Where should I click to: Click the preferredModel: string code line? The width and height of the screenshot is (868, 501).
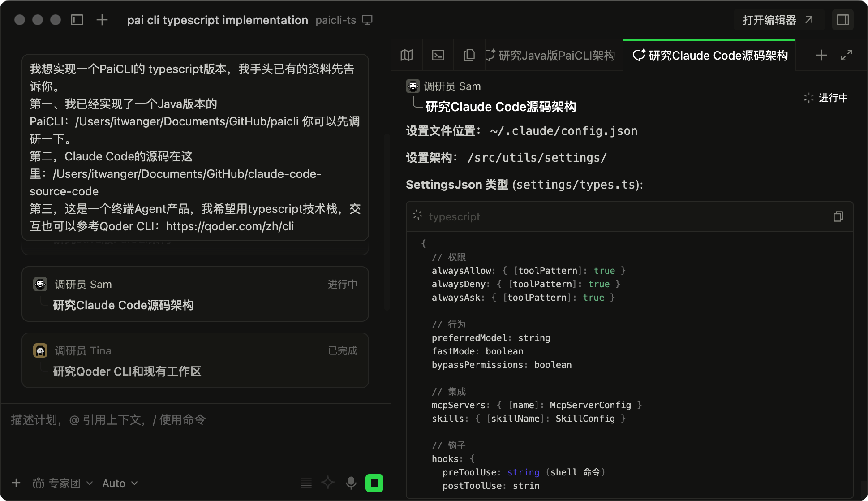(x=491, y=338)
